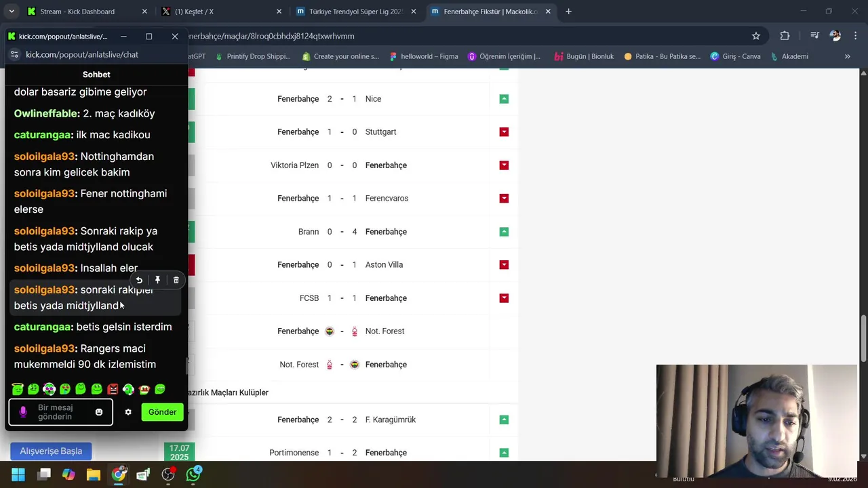Open the Giriş - Canva bookmark

pyautogui.click(x=735, y=56)
